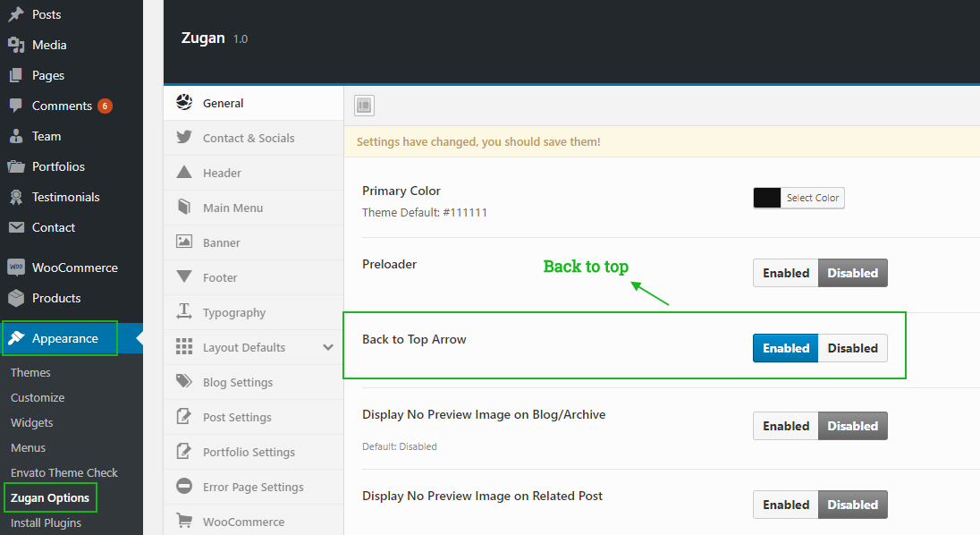Click the Select Color button
980x535 pixels.
[x=813, y=198]
